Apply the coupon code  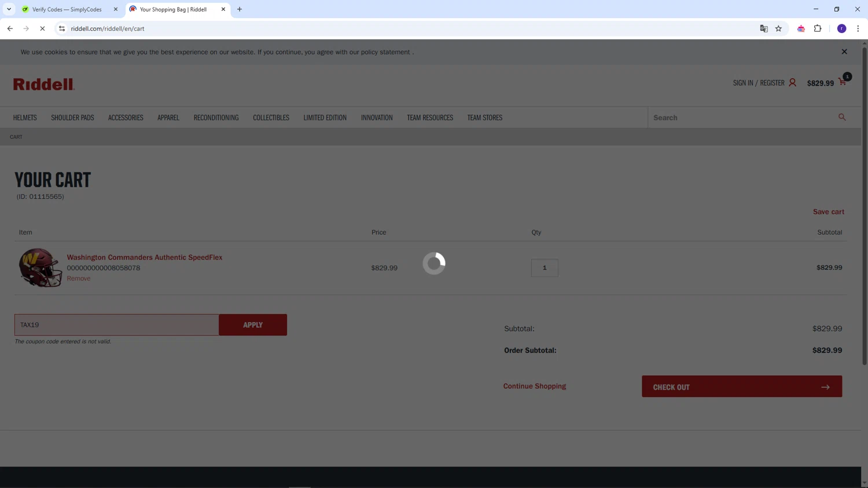pyautogui.click(x=253, y=325)
